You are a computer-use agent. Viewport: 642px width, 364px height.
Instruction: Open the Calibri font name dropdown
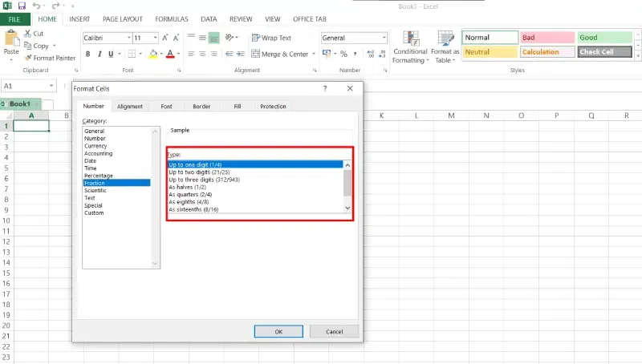tap(128, 38)
